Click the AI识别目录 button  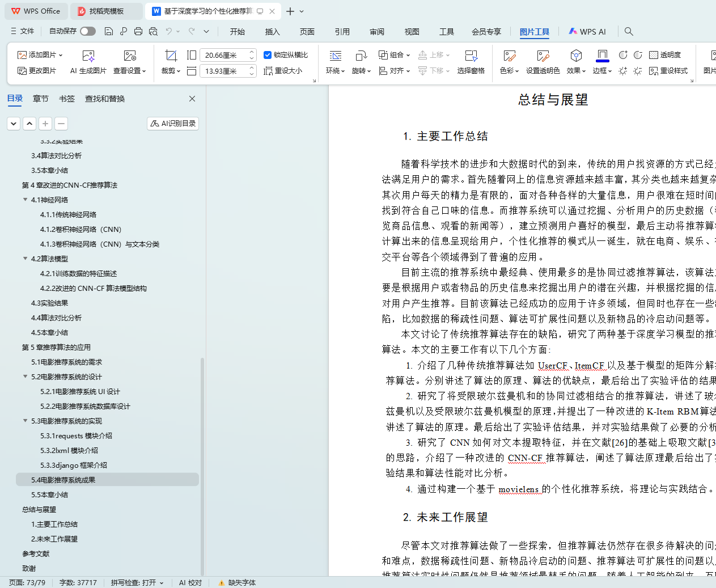(173, 123)
